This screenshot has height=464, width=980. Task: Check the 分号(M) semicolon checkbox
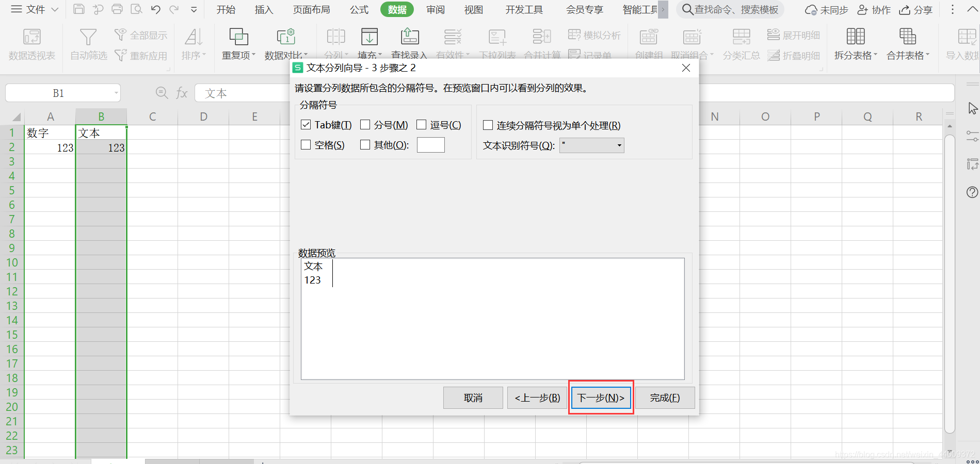(365, 125)
